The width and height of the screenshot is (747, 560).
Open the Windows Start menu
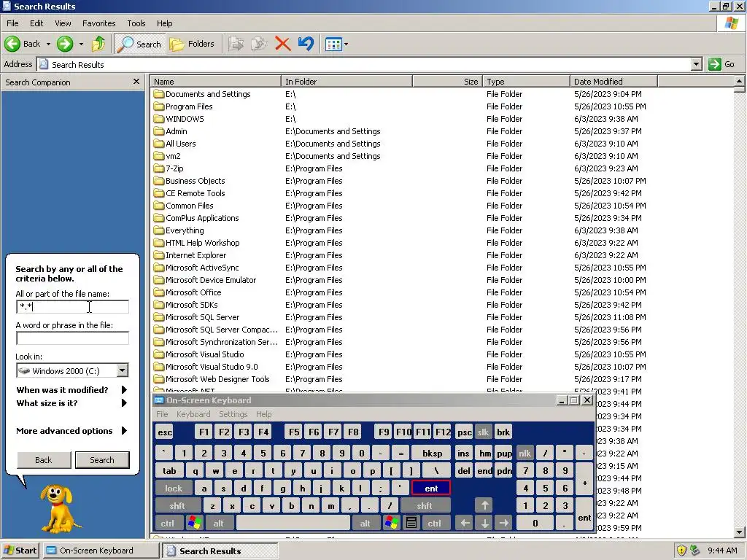(20, 551)
